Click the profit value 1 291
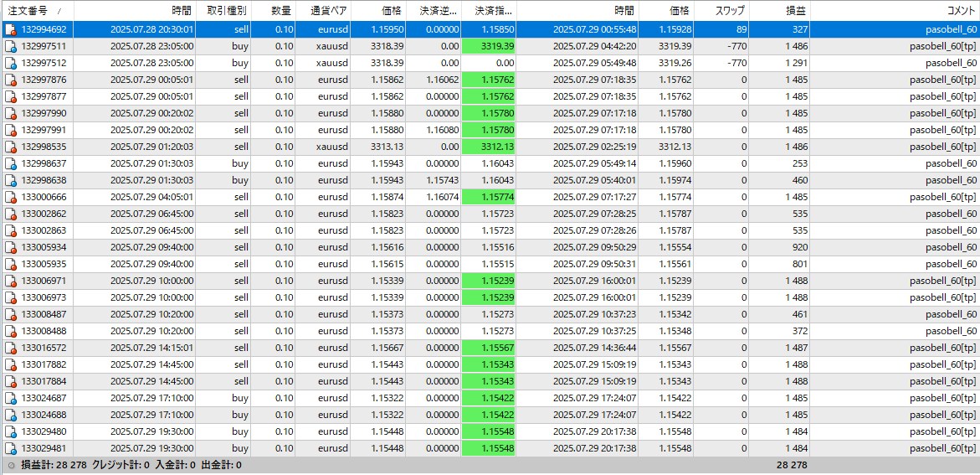This screenshot has height=475, width=980. click(x=795, y=63)
